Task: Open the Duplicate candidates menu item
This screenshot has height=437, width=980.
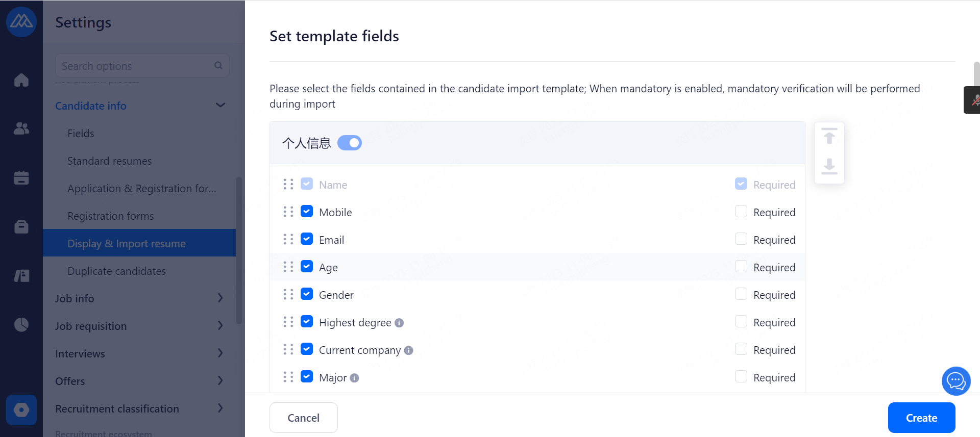Action: pyautogui.click(x=116, y=271)
